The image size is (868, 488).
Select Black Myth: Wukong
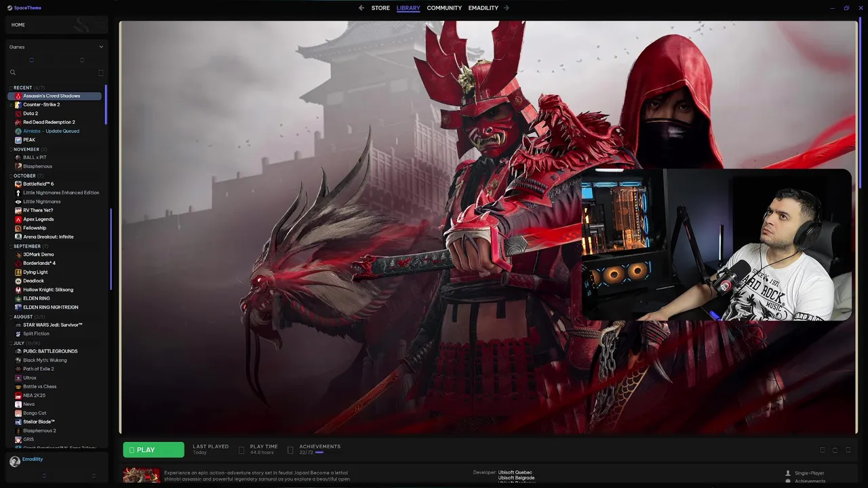45,361
